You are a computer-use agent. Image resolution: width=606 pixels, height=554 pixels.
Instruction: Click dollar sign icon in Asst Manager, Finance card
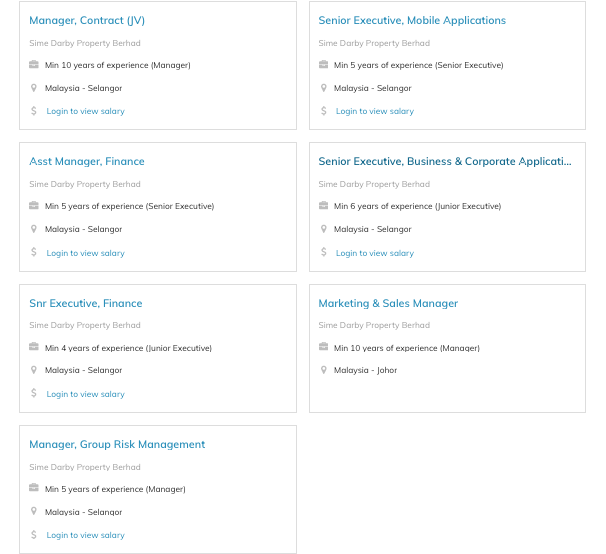pyautogui.click(x=34, y=253)
